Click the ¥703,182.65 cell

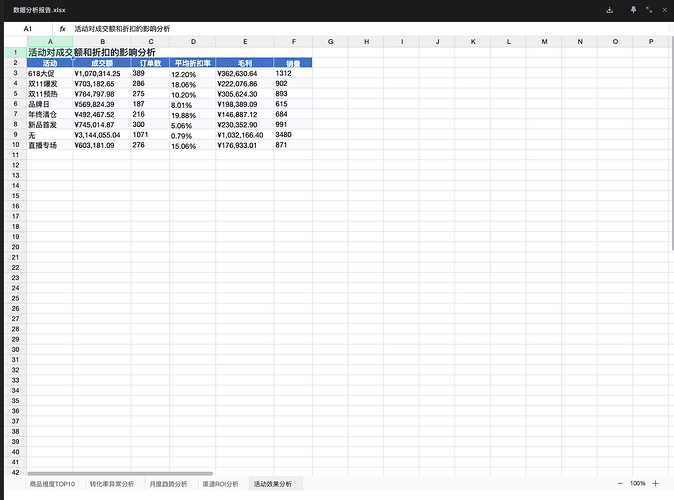(102, 84)
